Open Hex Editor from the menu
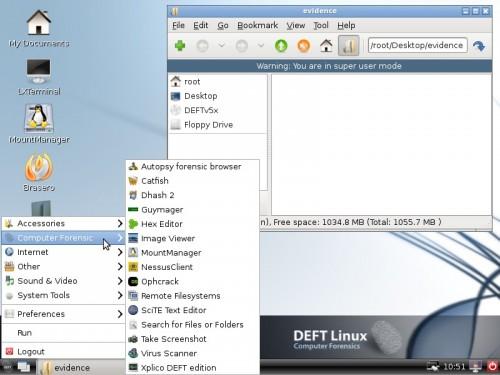 193,224
